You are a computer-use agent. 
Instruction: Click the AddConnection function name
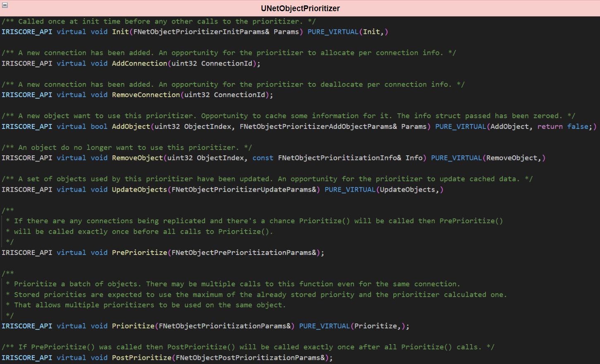coord(139,63)
